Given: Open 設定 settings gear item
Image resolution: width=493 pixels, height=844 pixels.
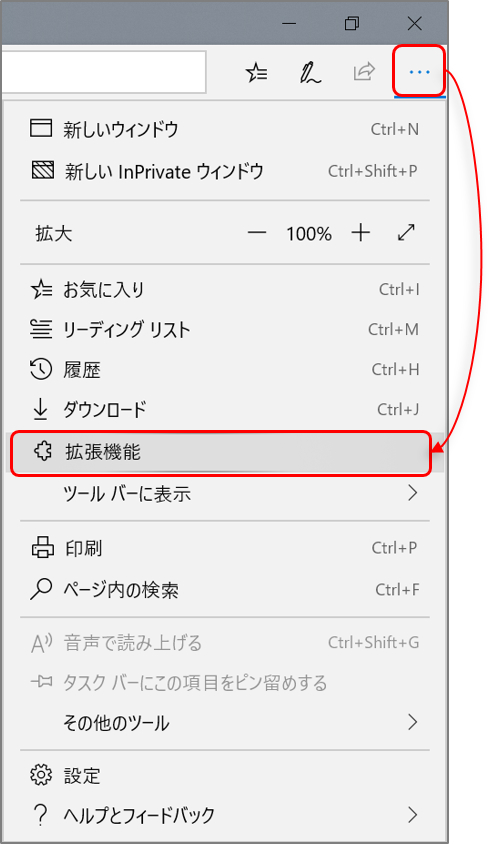Looking at the screenshot, I should click(x=224, y=776).
